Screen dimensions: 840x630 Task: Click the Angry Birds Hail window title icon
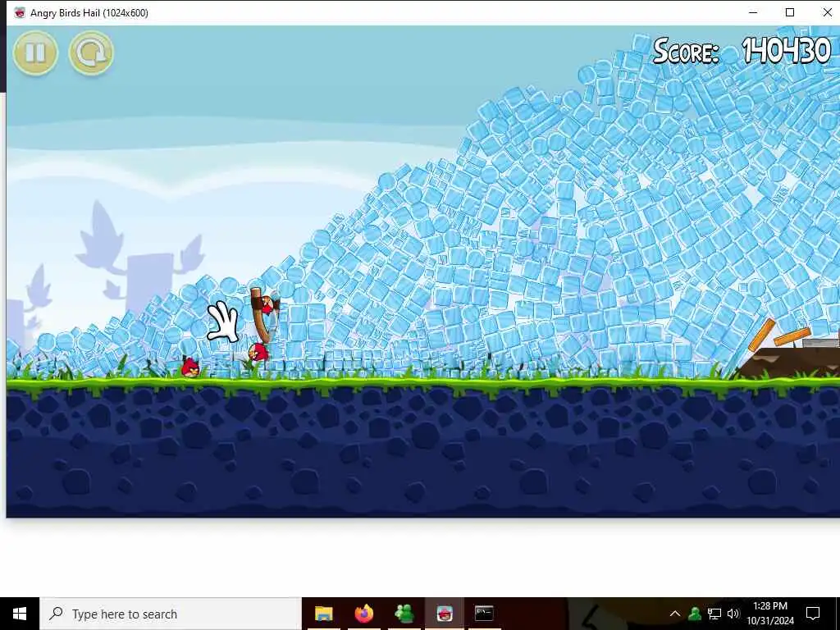20,13
